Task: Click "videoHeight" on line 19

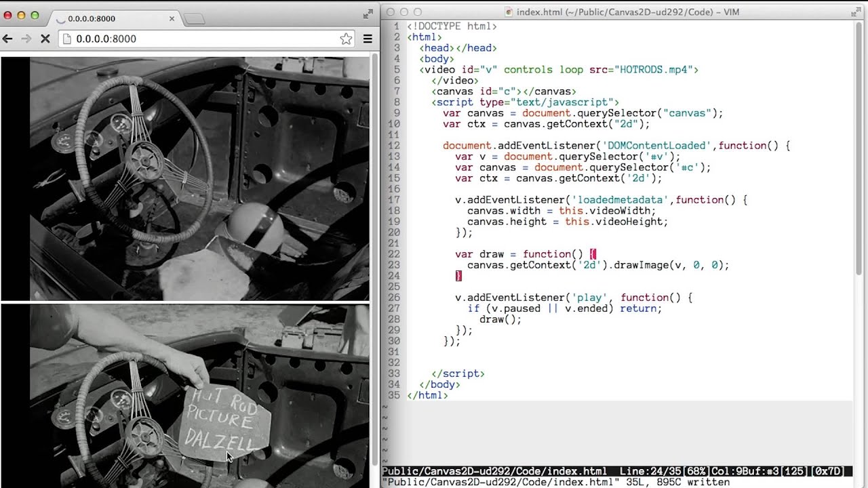Action: 629,222
